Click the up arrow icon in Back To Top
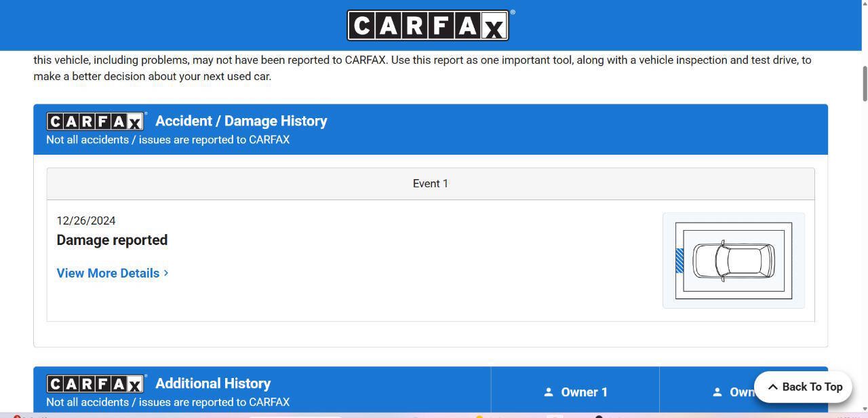The image size is (868, 418). tap(772, 387)
